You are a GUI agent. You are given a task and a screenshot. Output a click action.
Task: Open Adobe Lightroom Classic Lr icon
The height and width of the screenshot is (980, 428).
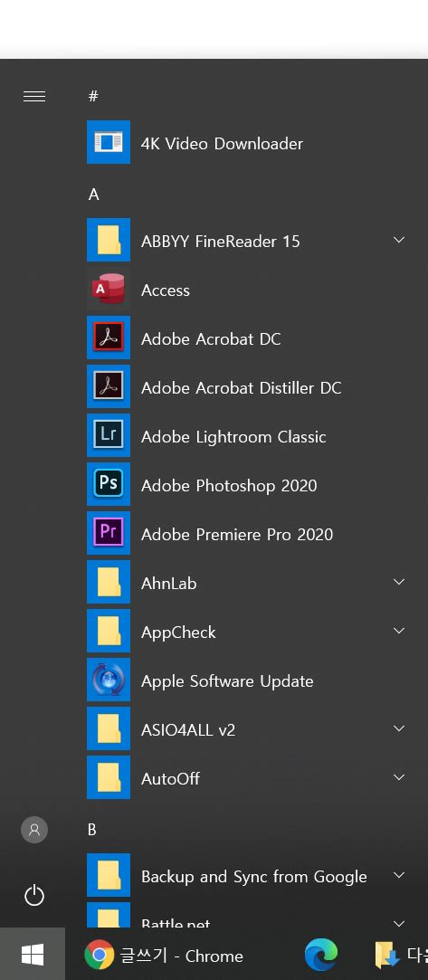(108, 435)
